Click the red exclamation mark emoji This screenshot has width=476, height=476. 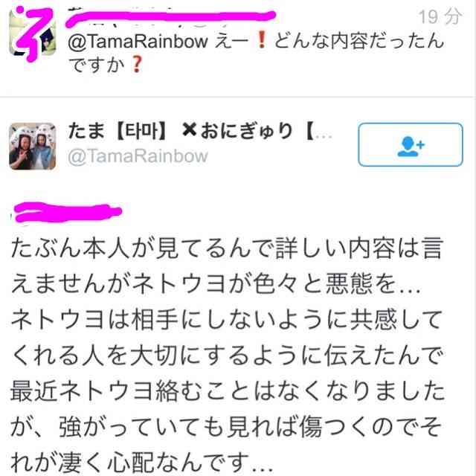[x=262, y=40]
